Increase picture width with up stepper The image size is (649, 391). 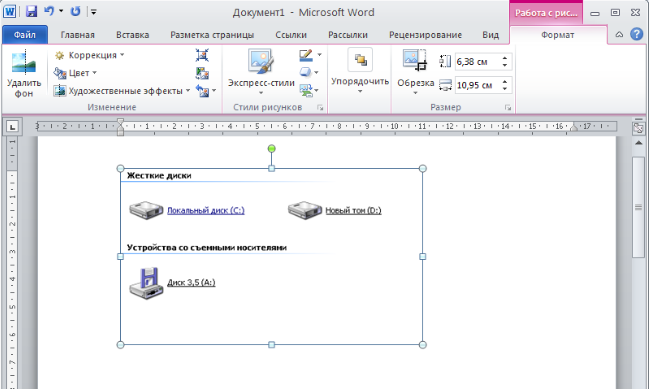(x=505, y=82)
